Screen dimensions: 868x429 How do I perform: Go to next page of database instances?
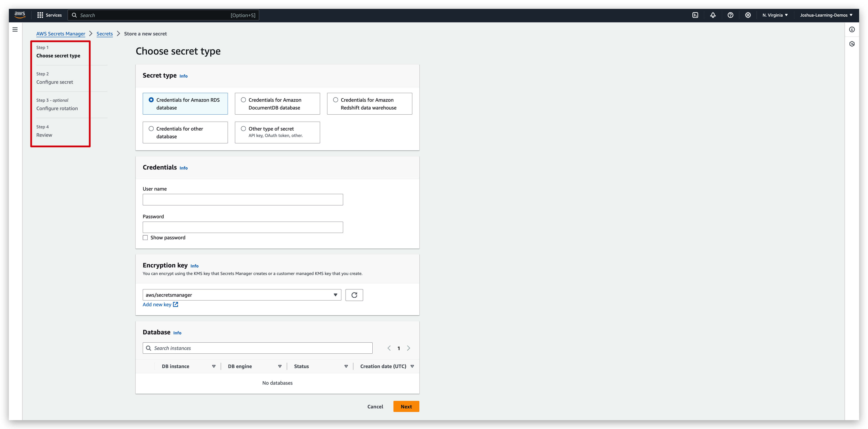pyautogui.click(x=408, y=348)
